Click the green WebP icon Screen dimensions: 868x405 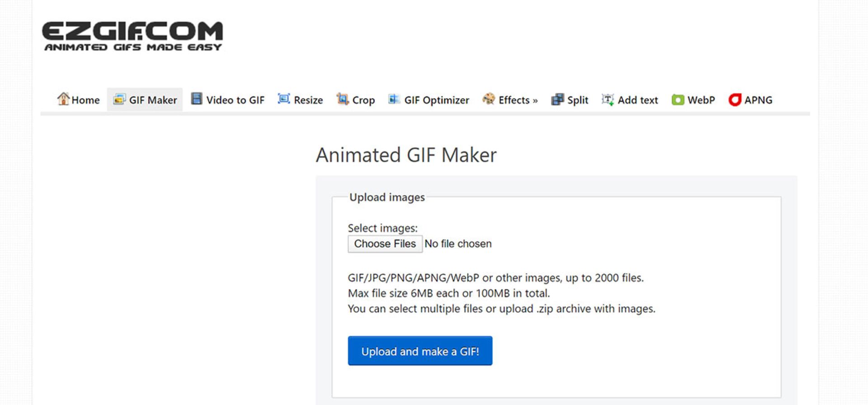[x=678, y=100]
